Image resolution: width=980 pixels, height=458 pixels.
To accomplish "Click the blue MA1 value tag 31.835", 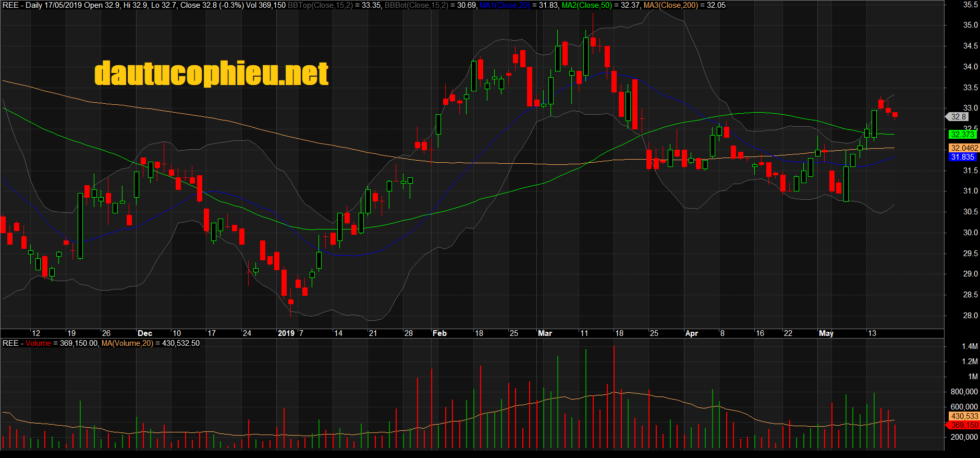I will click(x=962, y=157).
